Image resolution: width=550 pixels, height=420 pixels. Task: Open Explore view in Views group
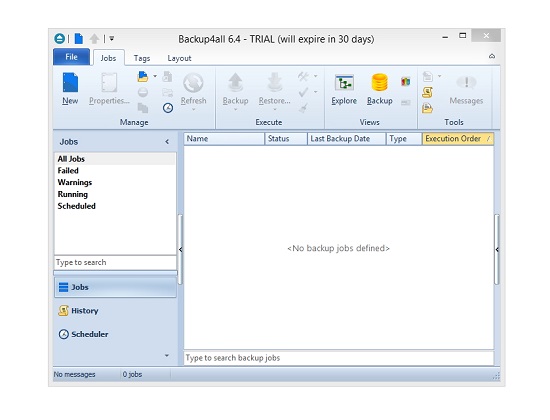point(344,89)
